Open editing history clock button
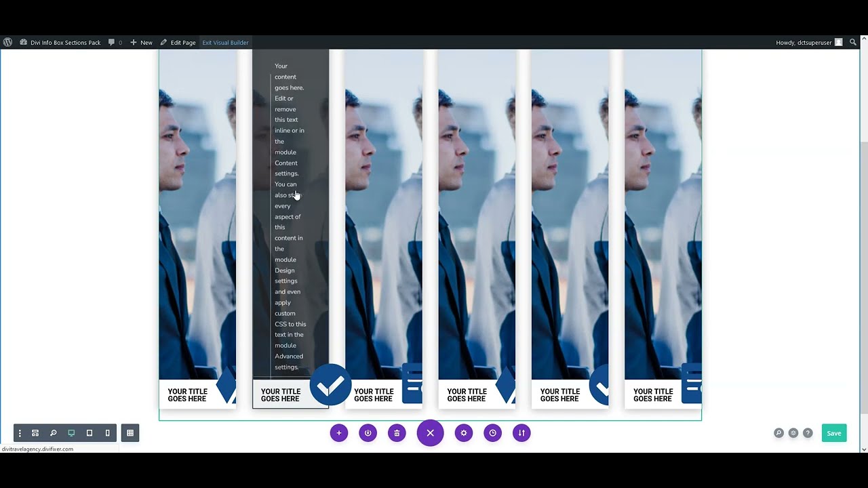 tap(493, 433)
